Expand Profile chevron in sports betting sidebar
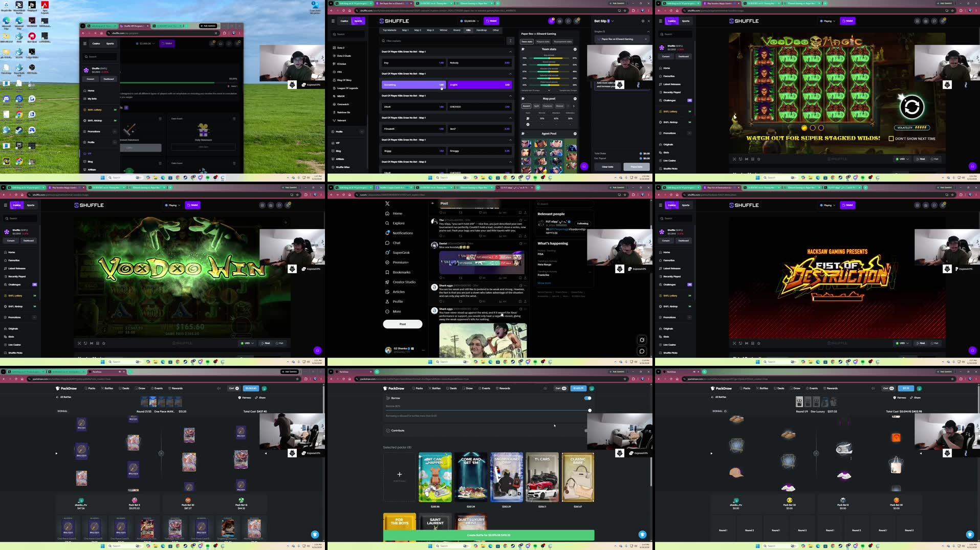Image resolution: width=980 pixels, height=550 pixels. point(362,131)
